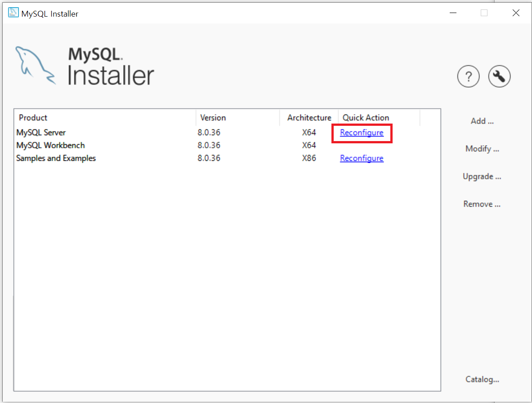Select the MySQL Server row
The height and width of the screenshot is (403, 532).
(227, 133)
